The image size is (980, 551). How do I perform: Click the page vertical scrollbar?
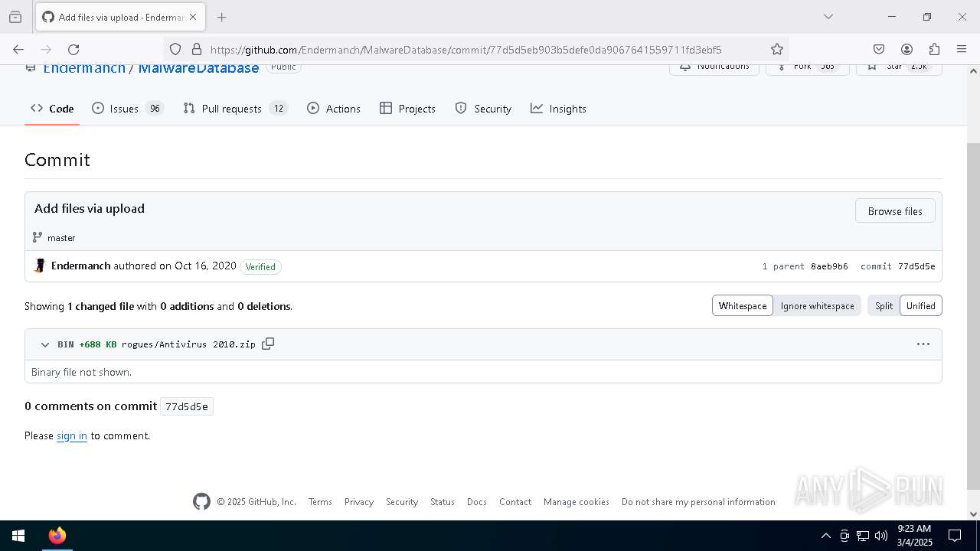point(973,315)
